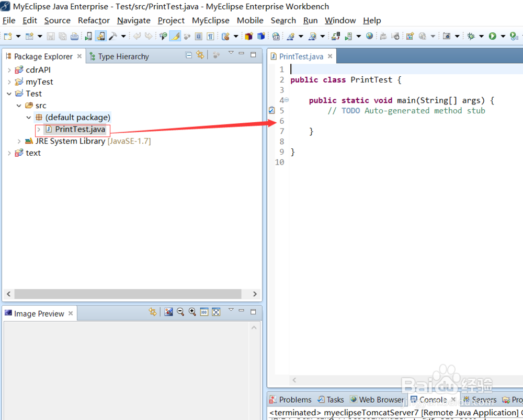Open dropdown arrow beside hammer build icon
The width and height of the screenshot is (523, 420).
pyautogui.click(x=123, y=36)
